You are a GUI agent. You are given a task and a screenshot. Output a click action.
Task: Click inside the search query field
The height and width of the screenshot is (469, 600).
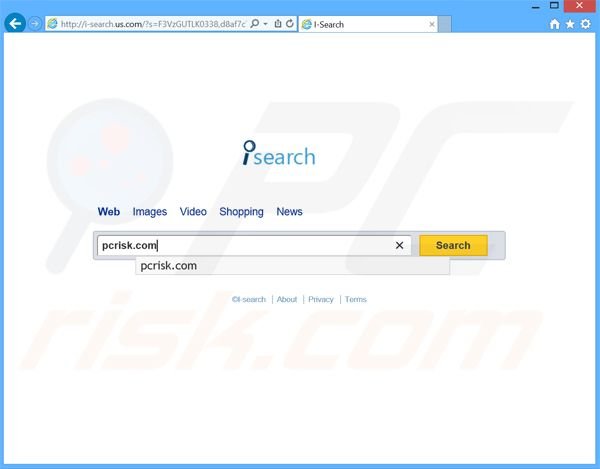point(254,245)
